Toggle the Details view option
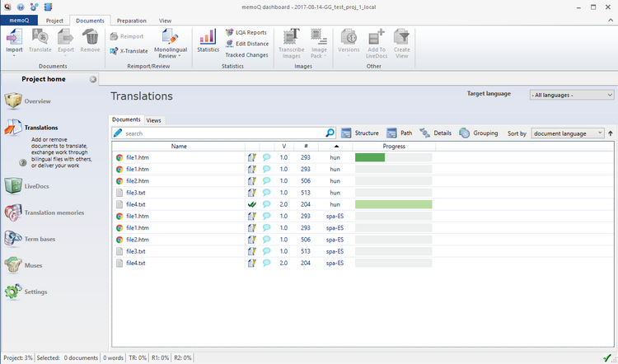 point(435,133)
